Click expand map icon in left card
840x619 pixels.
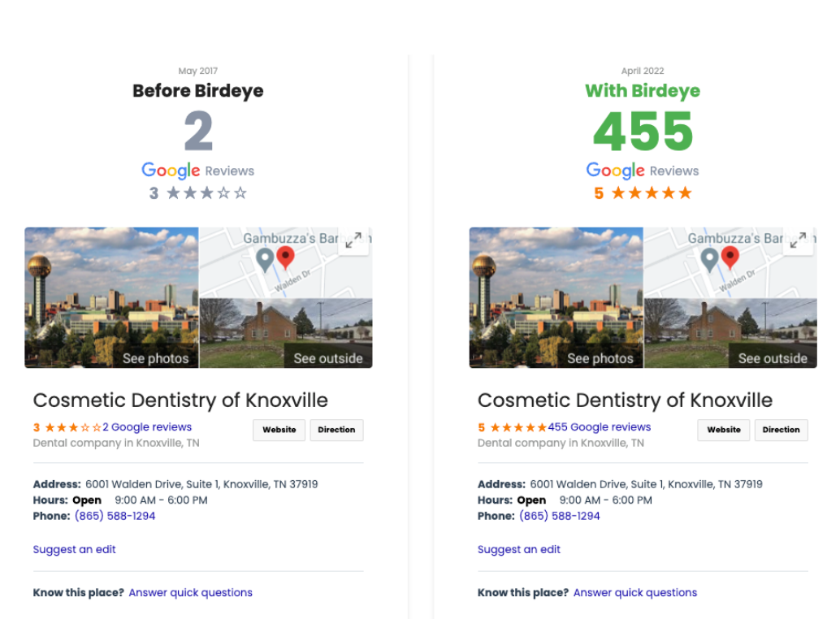pyautogui.click(x=353, y=240)
